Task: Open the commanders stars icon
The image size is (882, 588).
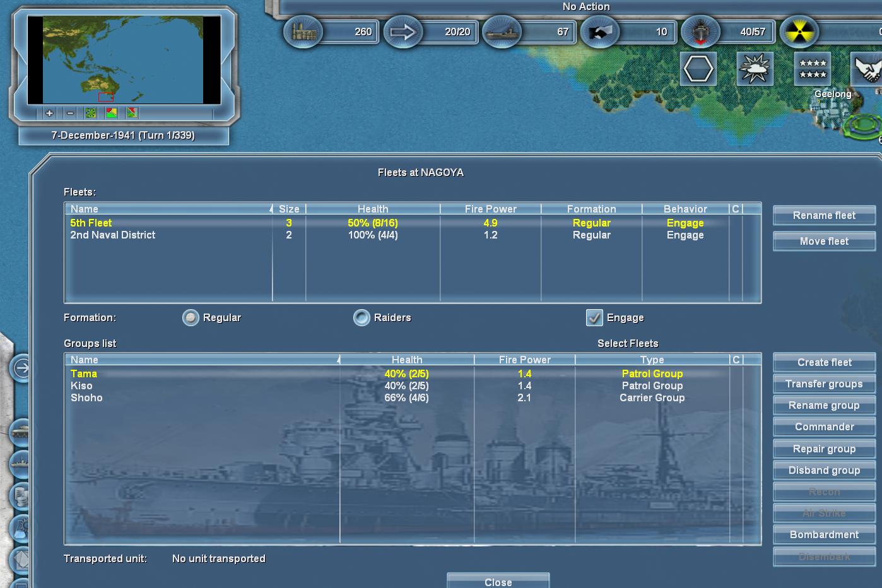Action: [x=812, y=69]
